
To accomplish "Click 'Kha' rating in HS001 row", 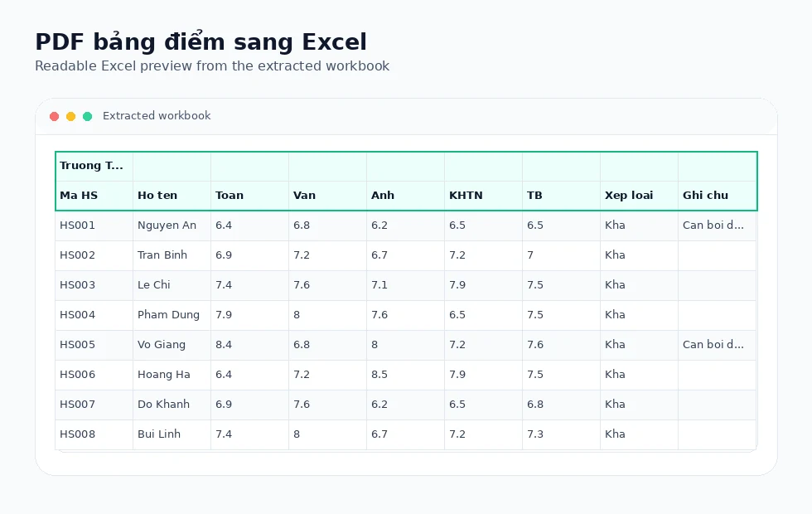I will [x=639, y=225].
